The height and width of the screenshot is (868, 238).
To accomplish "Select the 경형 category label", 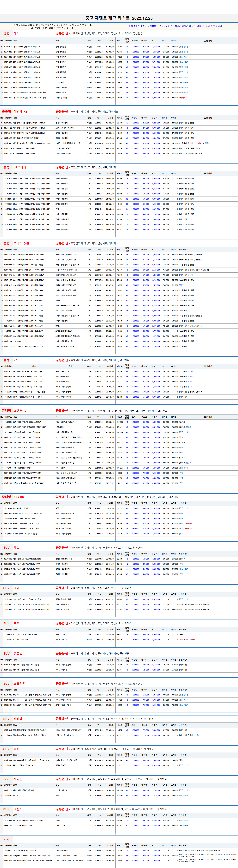I will coord(6,33).
